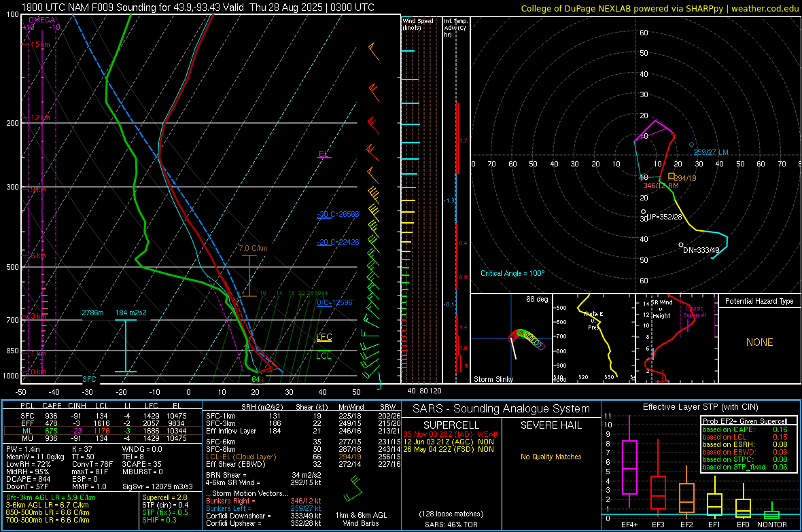
Task: Click the '15 km' height marker
Action: 40,45
